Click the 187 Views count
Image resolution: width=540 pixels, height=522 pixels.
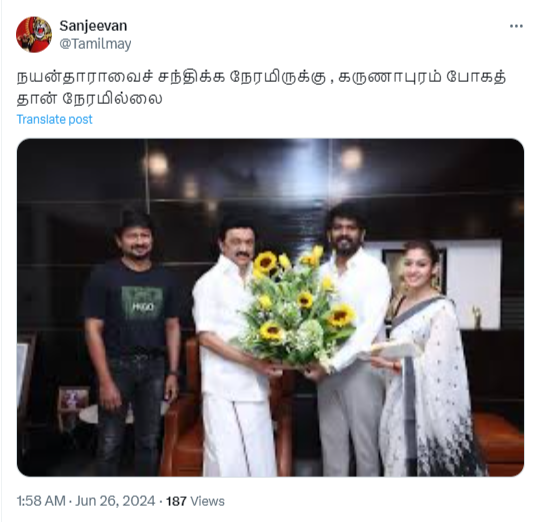click(195, 501)
